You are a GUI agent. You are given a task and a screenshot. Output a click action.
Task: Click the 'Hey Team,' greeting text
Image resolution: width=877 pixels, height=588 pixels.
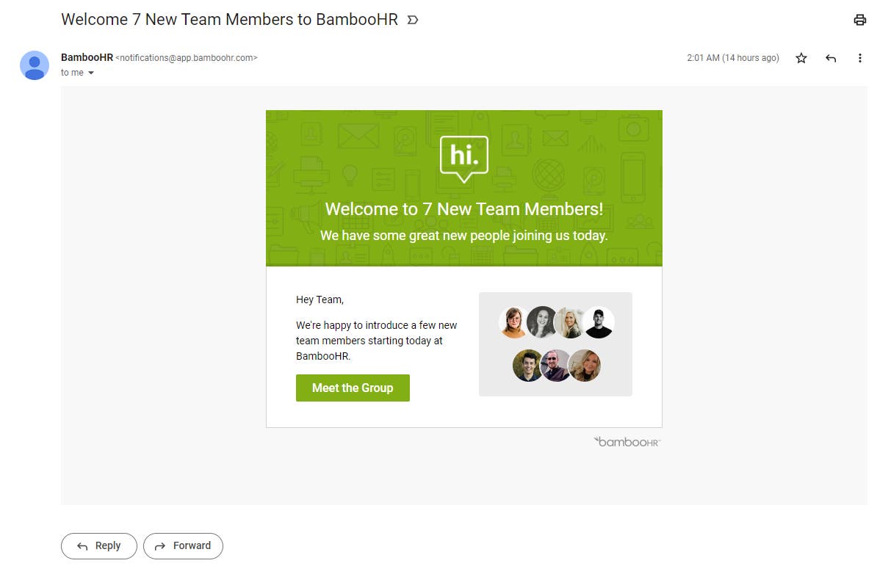click(320, 300)
